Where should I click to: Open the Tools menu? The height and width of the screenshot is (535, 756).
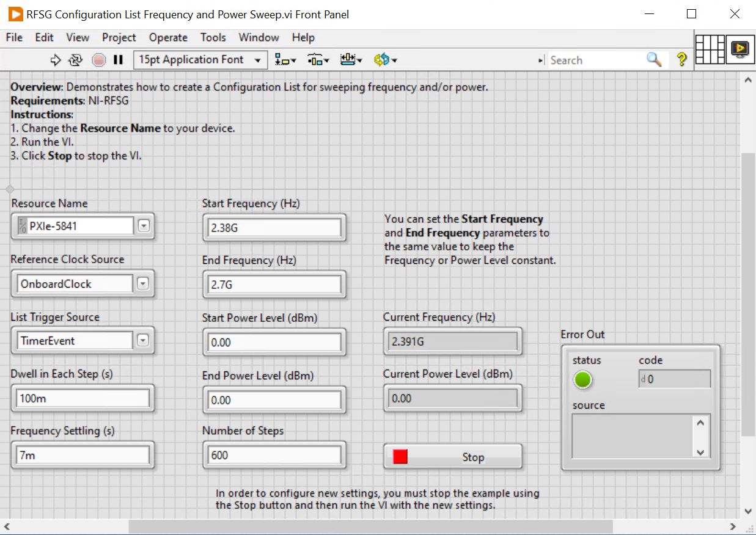pos(213,37)
